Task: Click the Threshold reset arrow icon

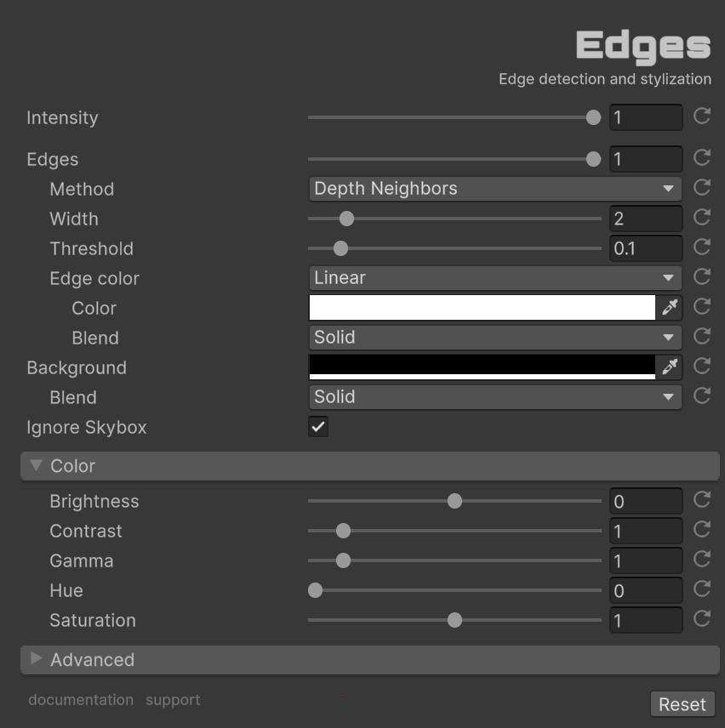Action: coord(702,247)
